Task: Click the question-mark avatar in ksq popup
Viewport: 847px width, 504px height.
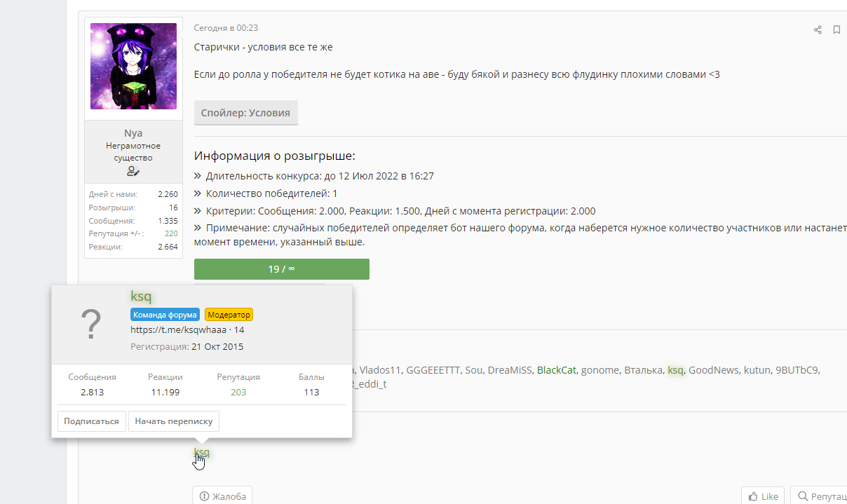Action: click(x=91, y=325)
